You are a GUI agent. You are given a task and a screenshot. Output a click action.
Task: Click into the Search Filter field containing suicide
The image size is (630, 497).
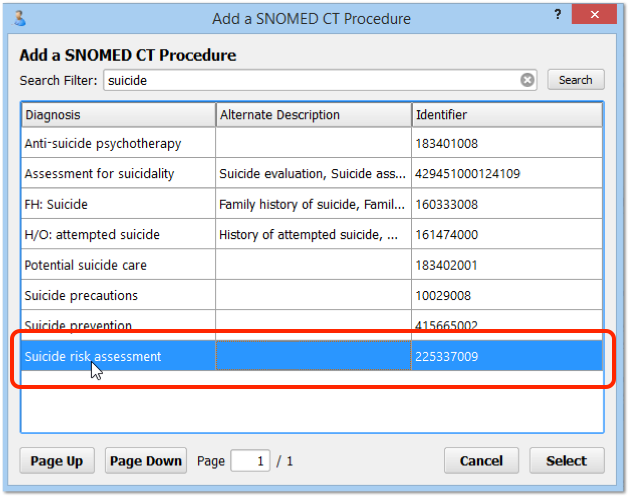coord(320,80)
